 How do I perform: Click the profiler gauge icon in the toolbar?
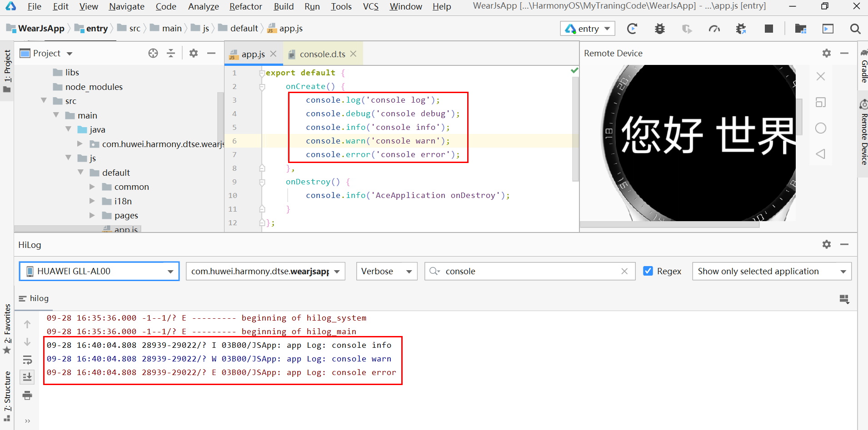click(x=714, y=29)
